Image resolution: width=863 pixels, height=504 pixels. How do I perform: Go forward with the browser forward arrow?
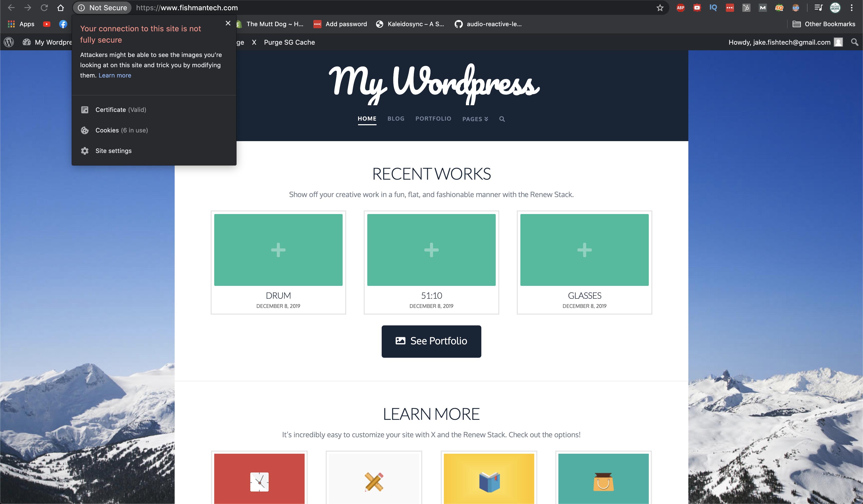28,7
